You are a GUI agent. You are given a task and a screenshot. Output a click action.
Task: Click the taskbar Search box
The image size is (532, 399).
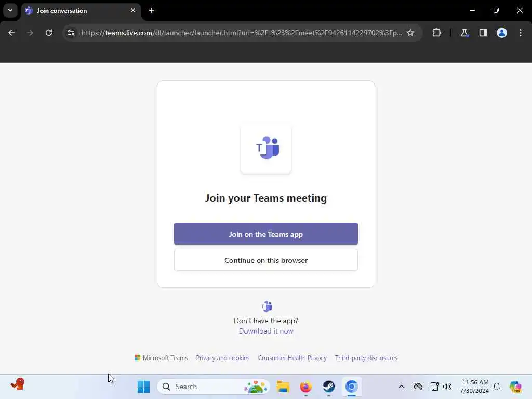pyautogui.click(x=214, y=387)
